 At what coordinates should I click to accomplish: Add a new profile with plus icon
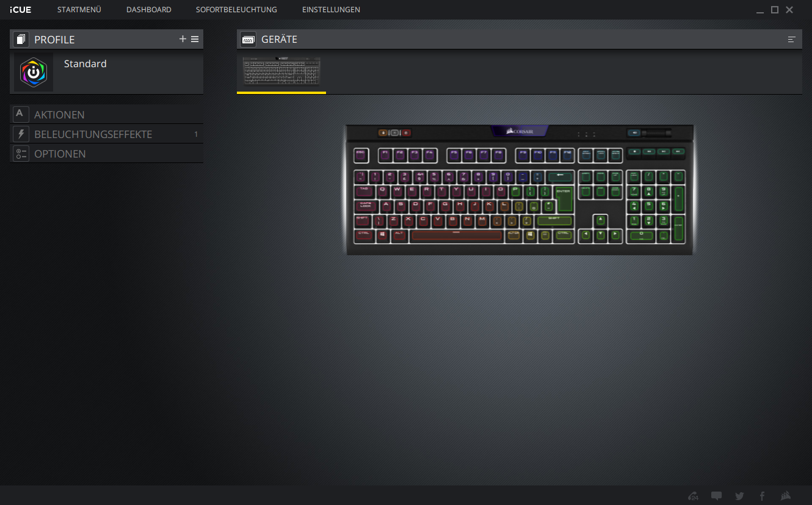pos(182,39)
